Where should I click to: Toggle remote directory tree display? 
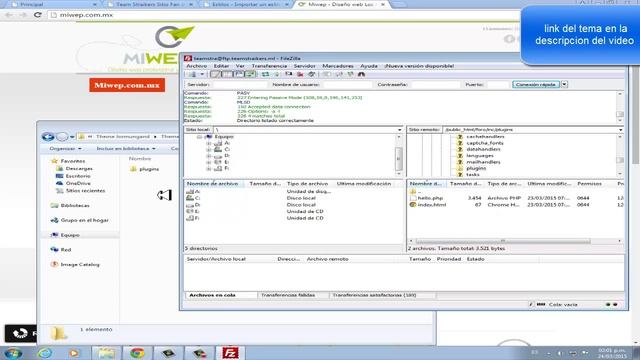238,74
